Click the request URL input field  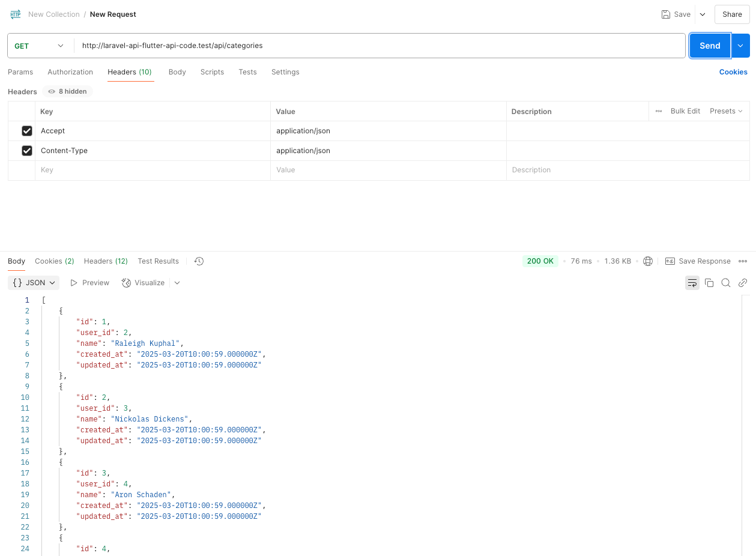tap(378, 46)
